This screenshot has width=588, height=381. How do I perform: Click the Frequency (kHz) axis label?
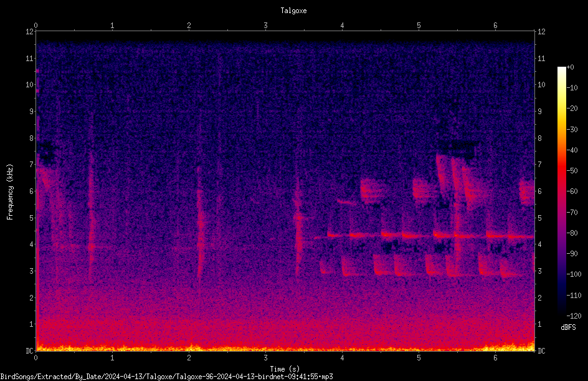(x=10, y=191)
